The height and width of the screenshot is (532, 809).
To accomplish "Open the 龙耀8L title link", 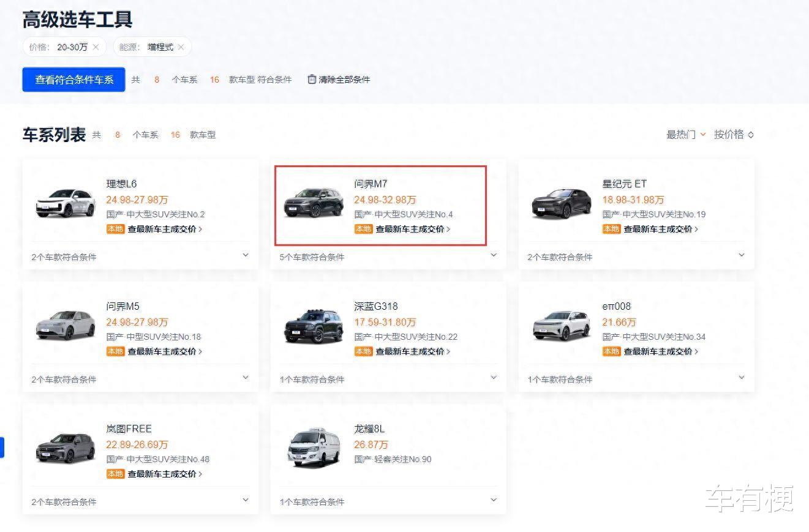I will pos(369,429).
